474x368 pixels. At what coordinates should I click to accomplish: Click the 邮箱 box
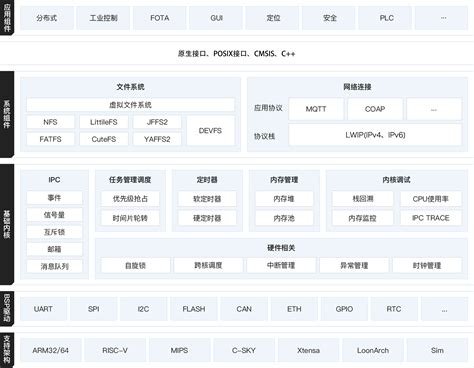coord(54,249)
